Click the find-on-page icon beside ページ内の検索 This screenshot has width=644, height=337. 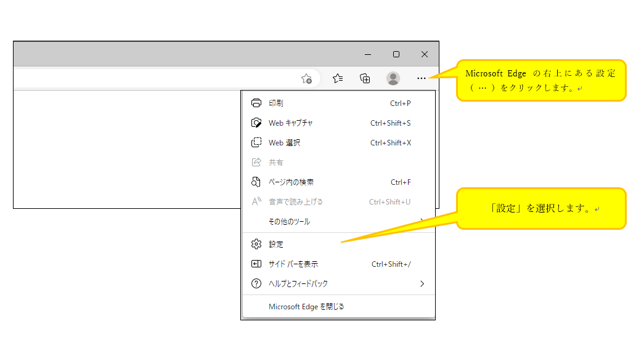256,182
